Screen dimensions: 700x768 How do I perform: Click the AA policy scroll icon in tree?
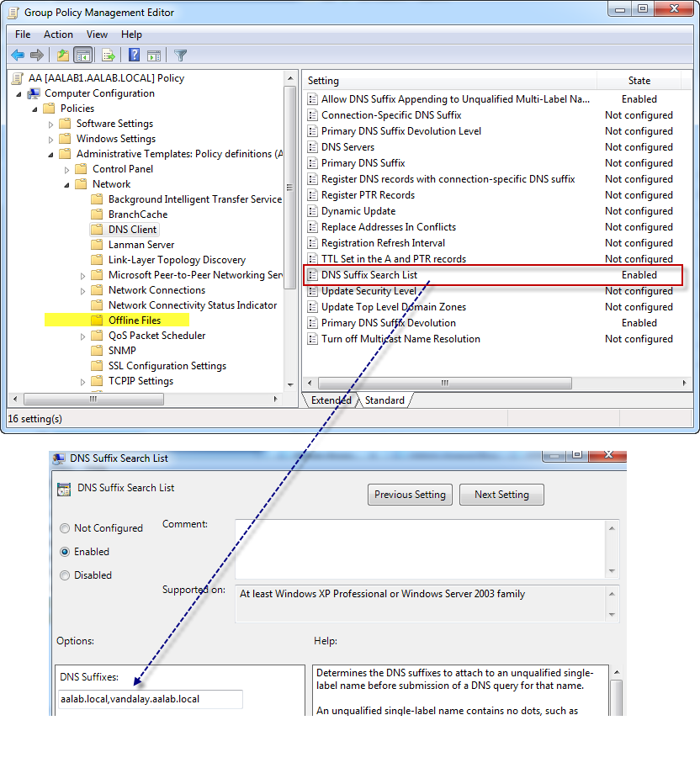pyautogui.click(x=18, y=78)
